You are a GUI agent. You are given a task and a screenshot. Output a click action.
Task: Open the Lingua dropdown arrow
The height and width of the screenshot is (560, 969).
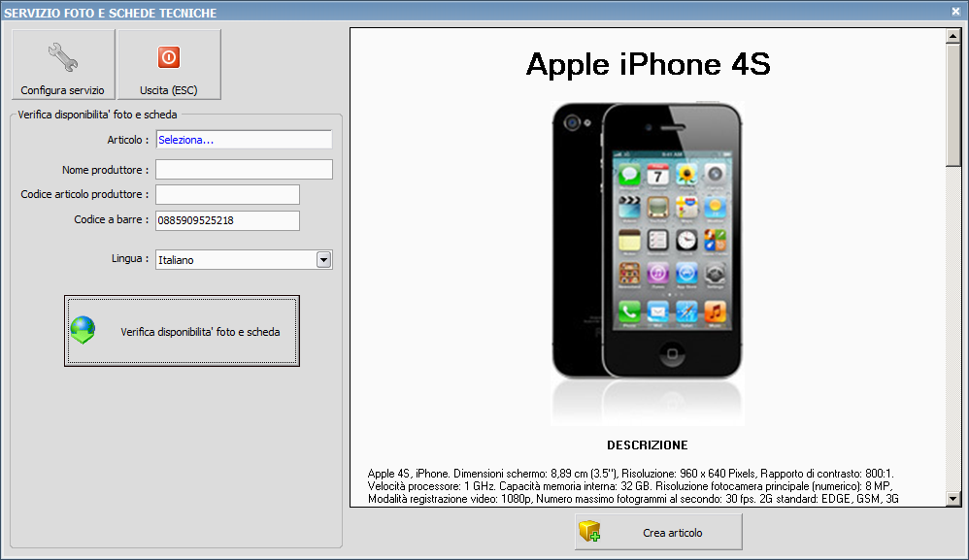(324, 260)
